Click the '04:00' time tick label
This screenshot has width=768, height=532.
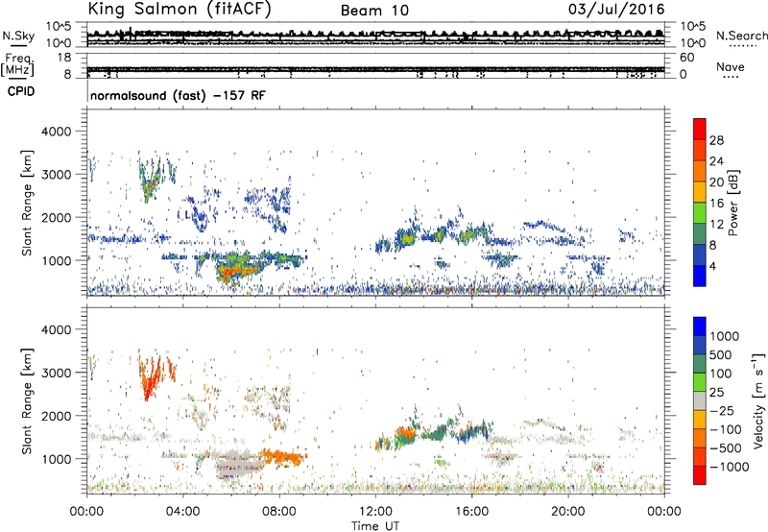click(x=183, y=512)
